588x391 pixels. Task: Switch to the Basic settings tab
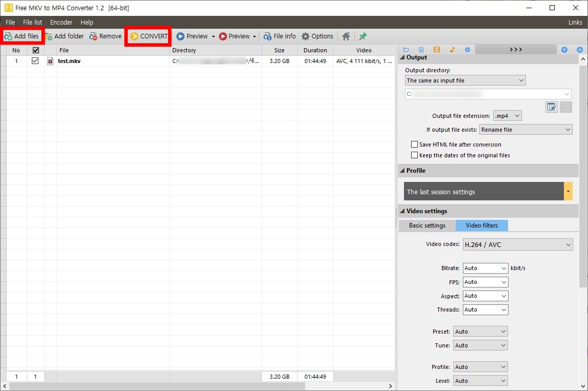click(427, 225)
